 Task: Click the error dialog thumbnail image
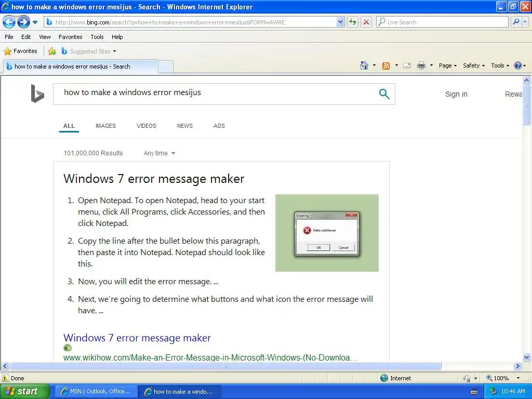click(327, 233)
